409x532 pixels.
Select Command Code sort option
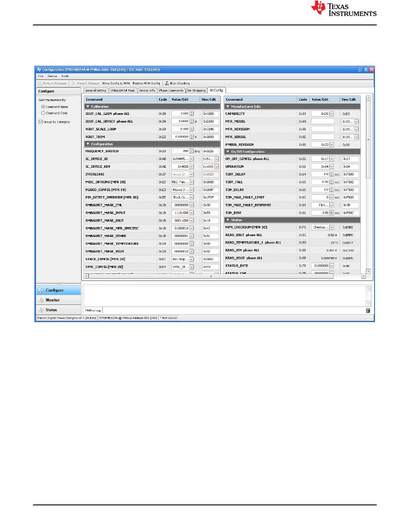(43, 113)
